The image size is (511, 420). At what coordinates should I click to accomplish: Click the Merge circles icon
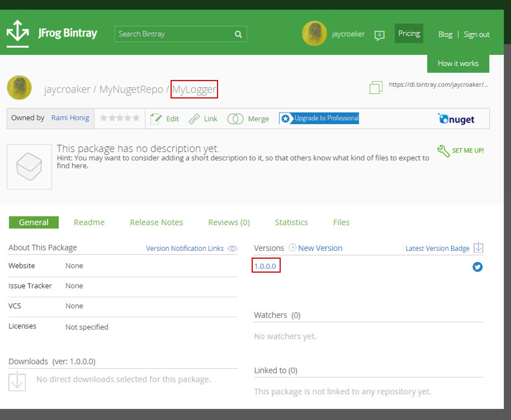235,119
